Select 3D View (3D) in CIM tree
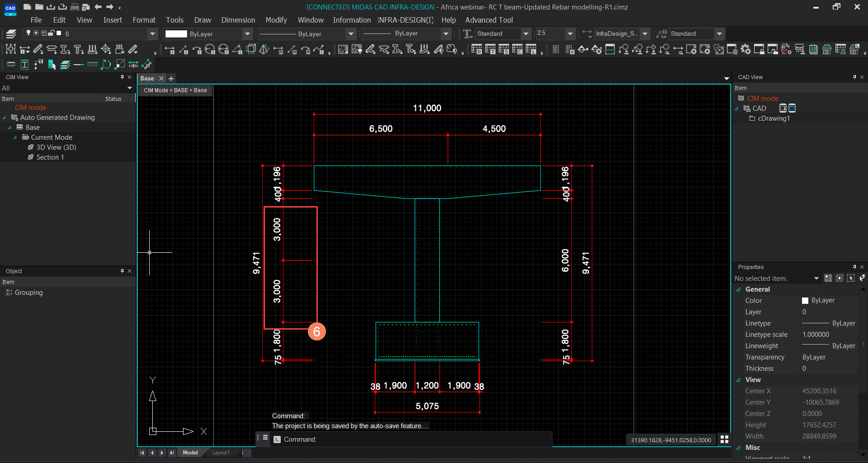The height and width of the screenshot is (463, 868). click(56, 147)
